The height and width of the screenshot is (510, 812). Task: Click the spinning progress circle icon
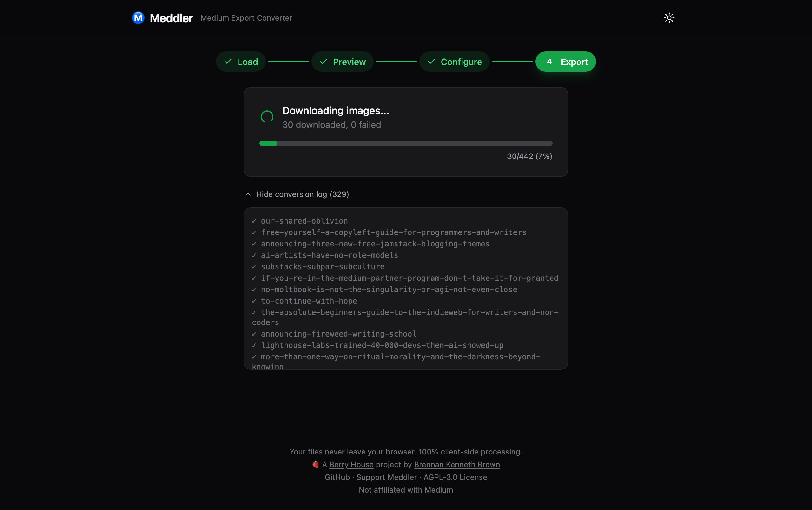pyautogui.click(x=267, y=117)
